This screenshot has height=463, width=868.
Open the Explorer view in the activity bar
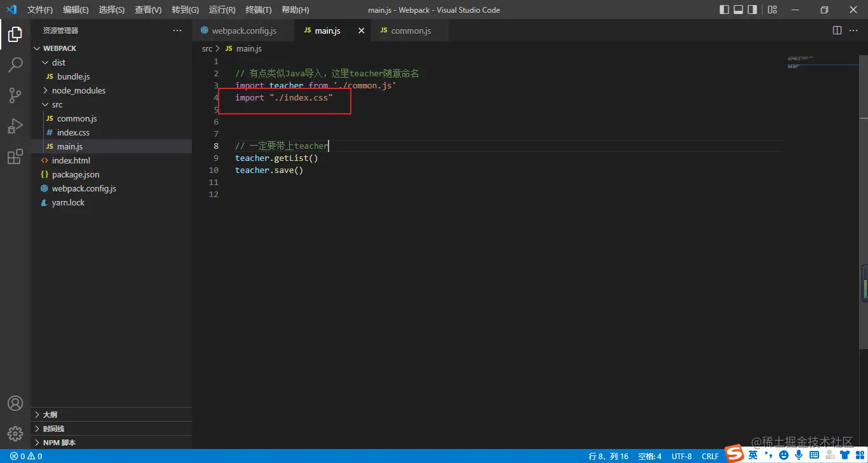(x=15, y=34)
